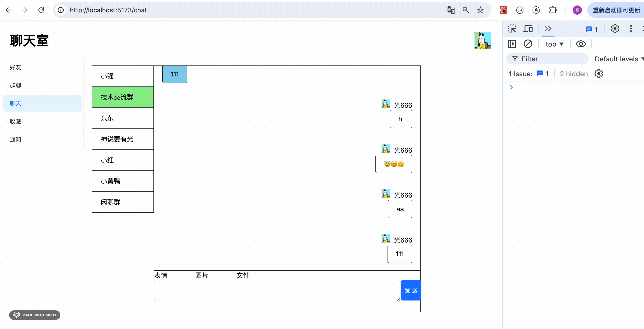Bookmark page with the star icon

pos(480,10)
